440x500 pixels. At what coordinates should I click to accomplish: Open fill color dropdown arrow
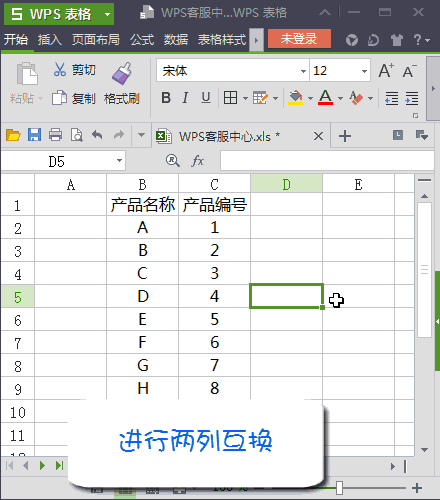310,98
